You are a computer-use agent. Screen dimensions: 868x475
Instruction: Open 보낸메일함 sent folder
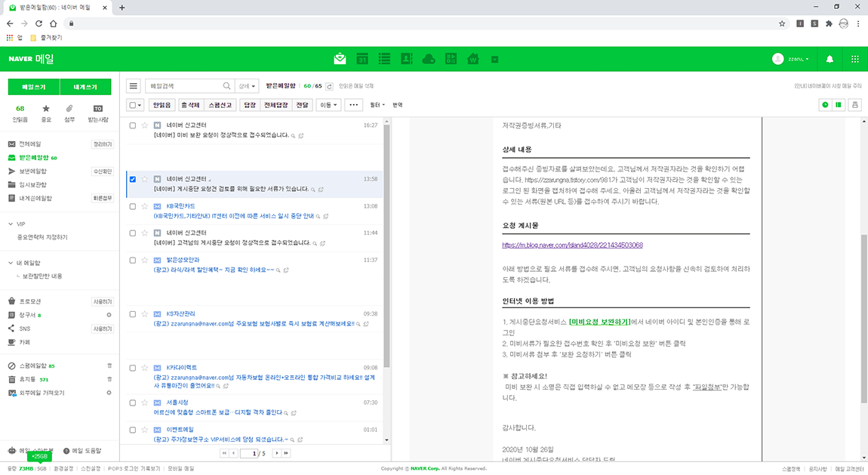[32, 171]
